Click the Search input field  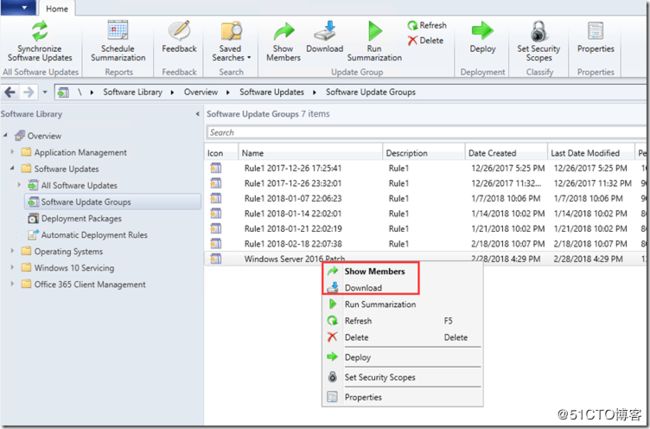tap(427, 133)
